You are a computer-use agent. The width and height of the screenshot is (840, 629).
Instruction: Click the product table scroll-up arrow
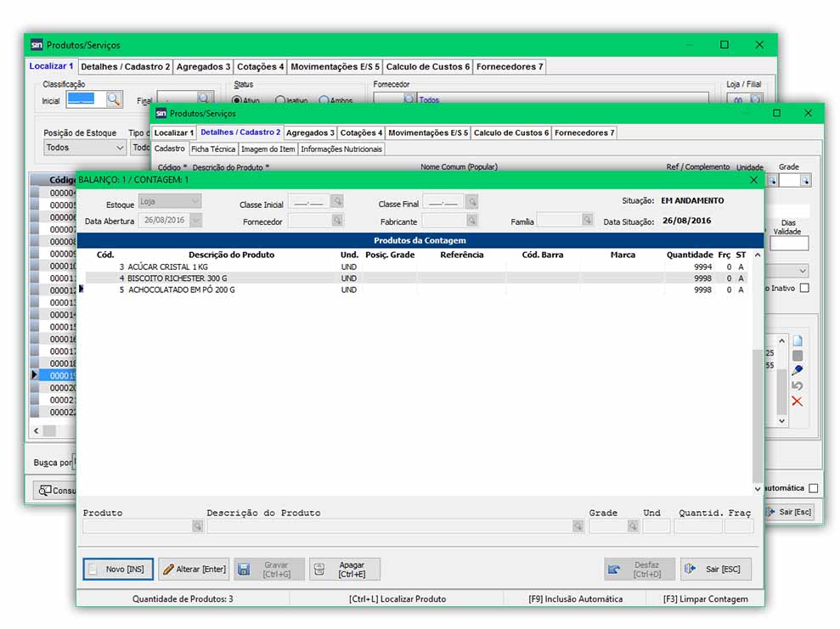pos(758,255)
